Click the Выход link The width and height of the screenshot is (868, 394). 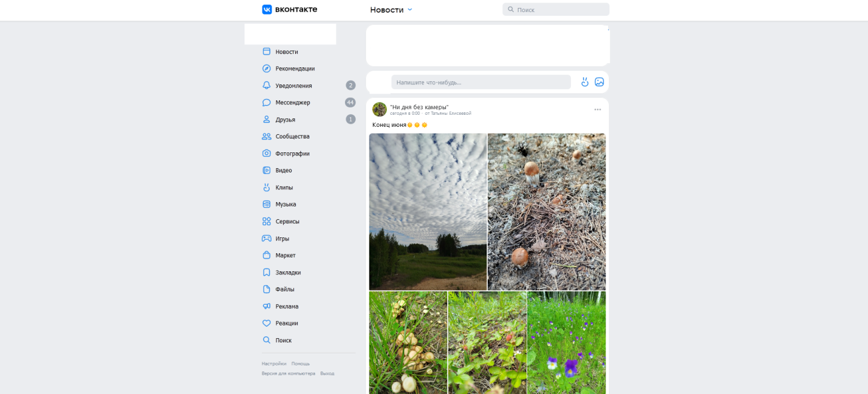pos(327,373)
